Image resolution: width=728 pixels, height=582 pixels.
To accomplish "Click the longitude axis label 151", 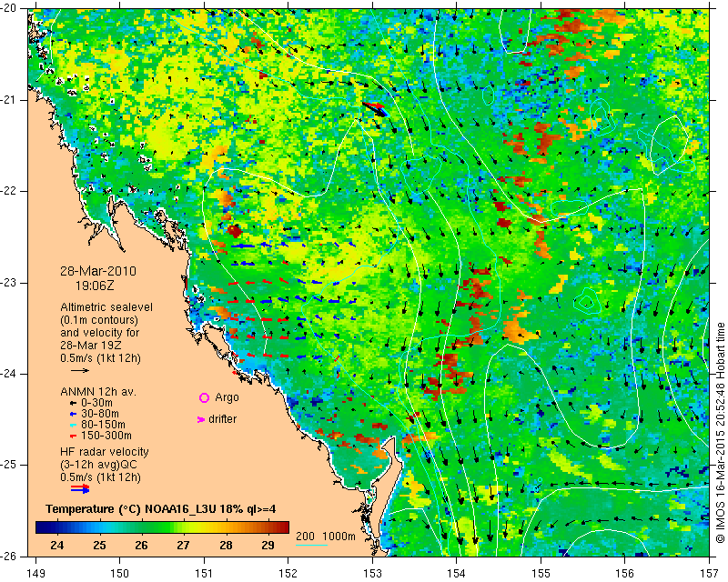I will tap(204, 574).
